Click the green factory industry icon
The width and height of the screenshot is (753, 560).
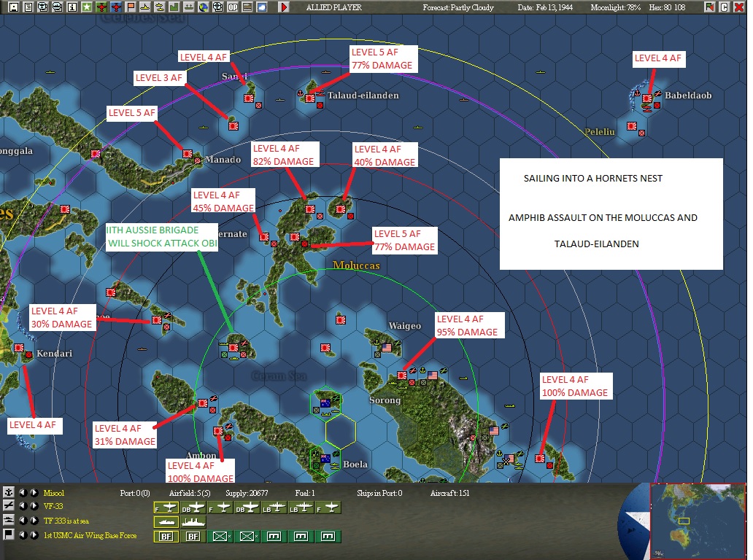click(x=174, y=7)
